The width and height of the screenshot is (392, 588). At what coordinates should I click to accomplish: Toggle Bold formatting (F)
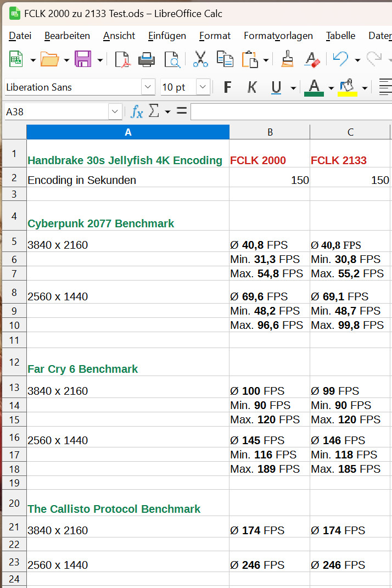click(227, 87)
